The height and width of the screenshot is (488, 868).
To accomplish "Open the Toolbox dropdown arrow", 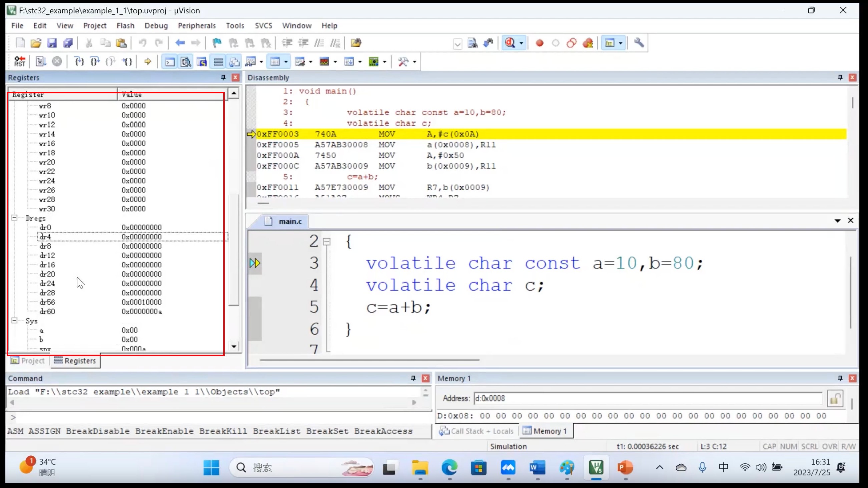I will [x=414, y=62].
